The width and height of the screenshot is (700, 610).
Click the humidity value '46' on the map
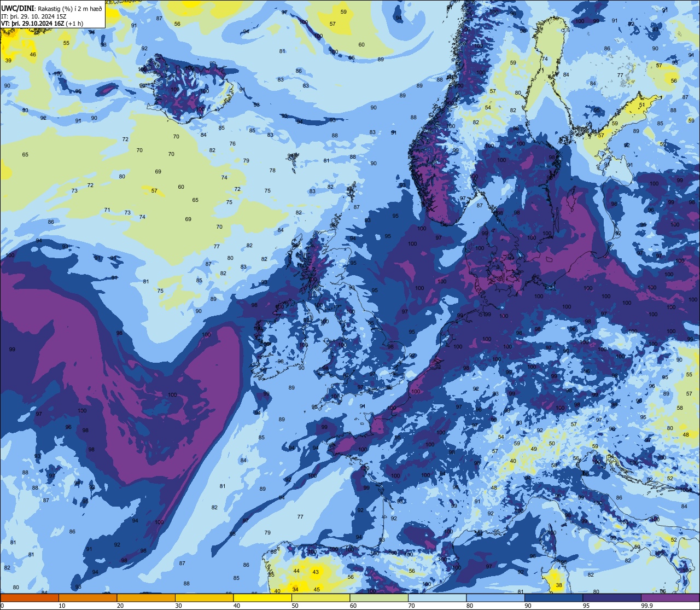tap(33, 54)
